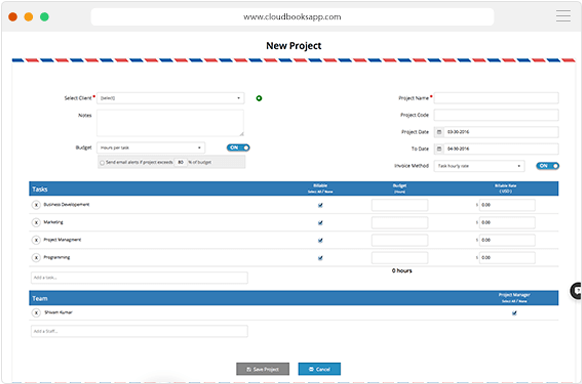The image size is (582, 384).
Task: Click the Project Name field
Action: [496, 98]
